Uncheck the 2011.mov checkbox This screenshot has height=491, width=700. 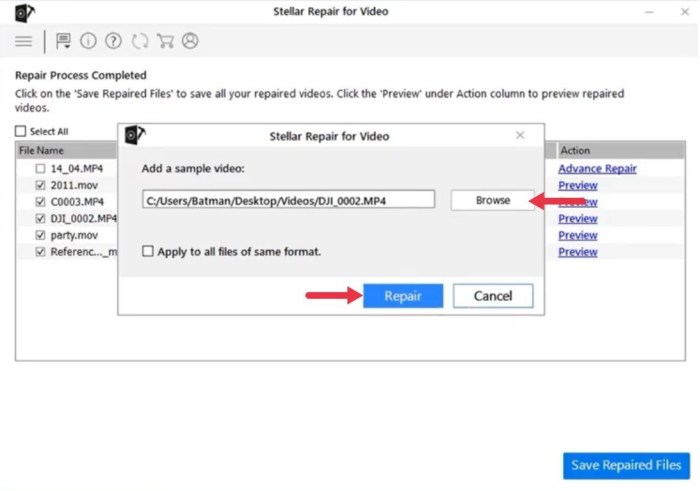[x=40, y=185]
